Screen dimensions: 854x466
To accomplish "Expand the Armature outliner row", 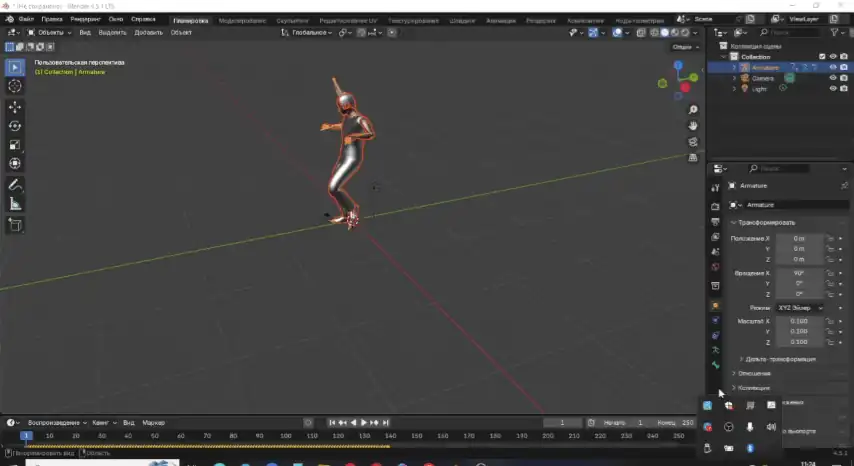I will [734, 68].
